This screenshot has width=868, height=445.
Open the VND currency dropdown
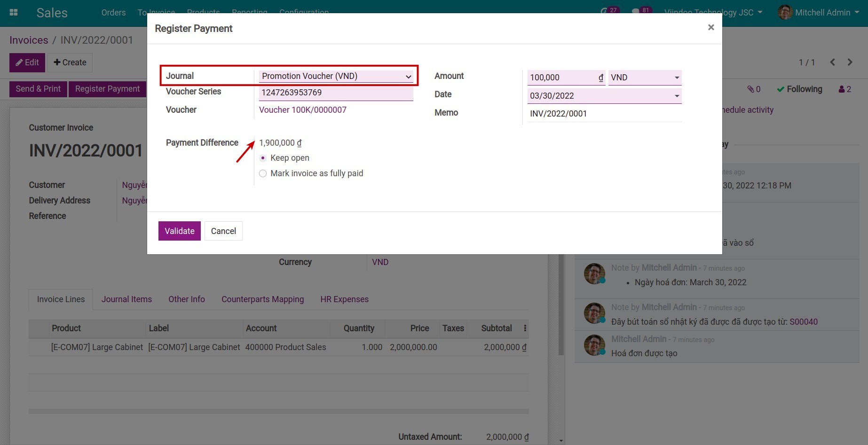(x=645, y=78)
